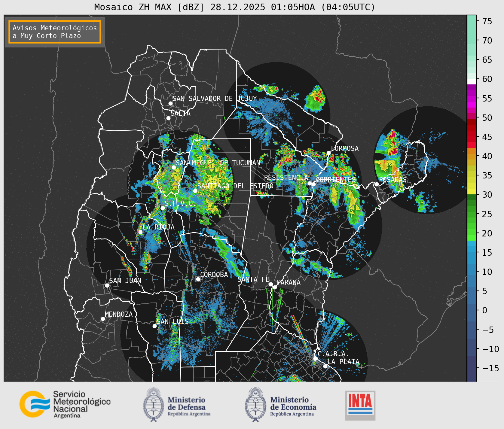Click the Formosa city marker

[x=329, y=153]
